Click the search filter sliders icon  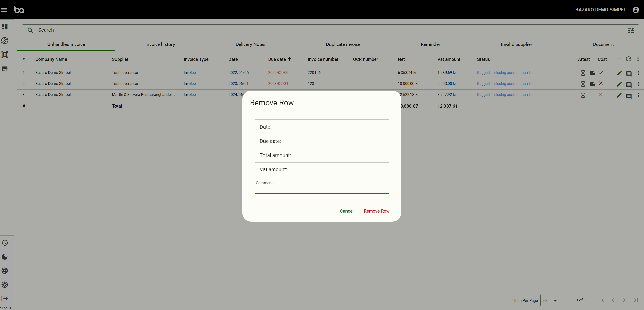631,31
